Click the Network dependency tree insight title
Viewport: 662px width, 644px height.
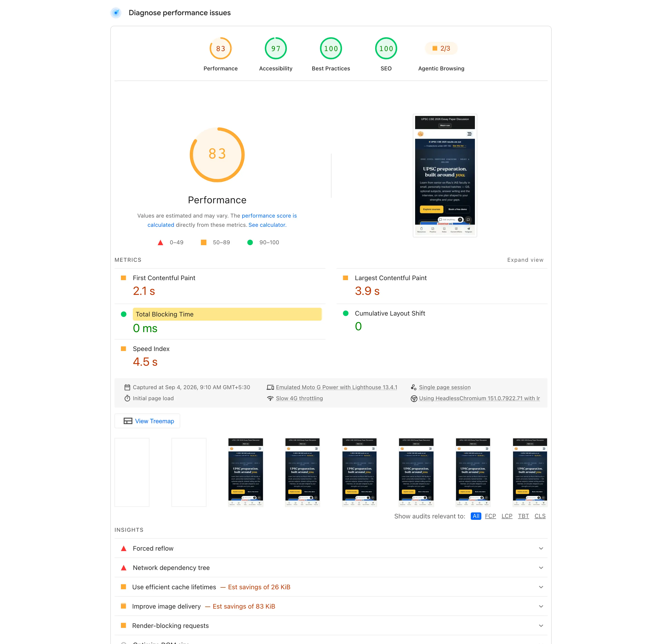coord(171,568)
